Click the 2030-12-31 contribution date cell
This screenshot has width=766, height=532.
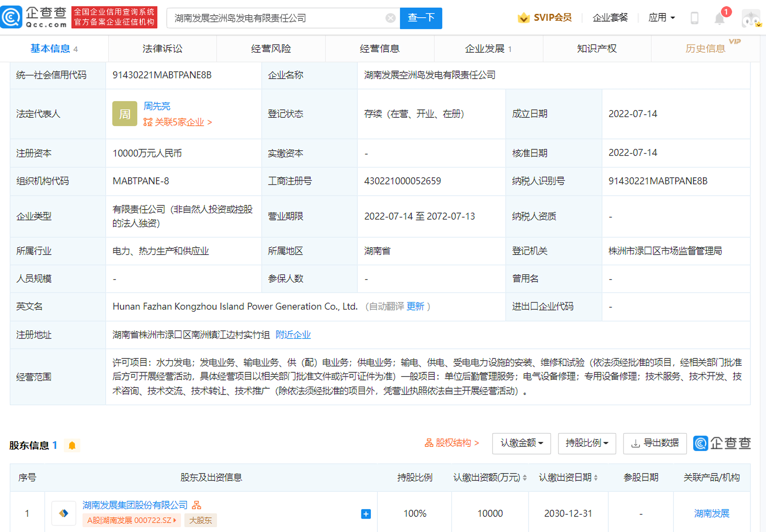[568, 513]
